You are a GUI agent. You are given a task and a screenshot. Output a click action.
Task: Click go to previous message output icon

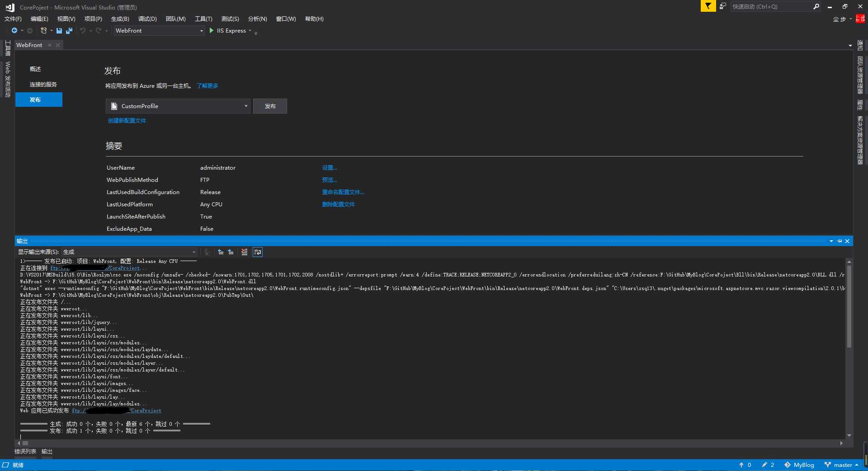[221, 252]
